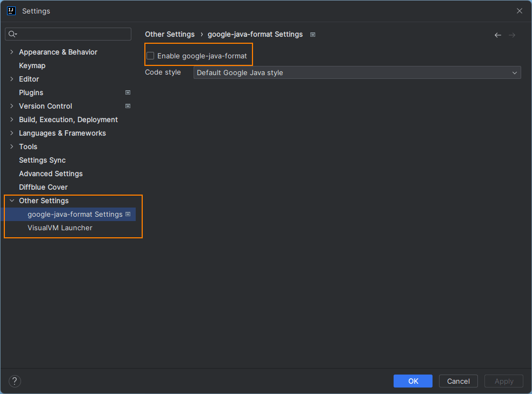
Task: Open the help question mark icon
Action: [14, 381]
